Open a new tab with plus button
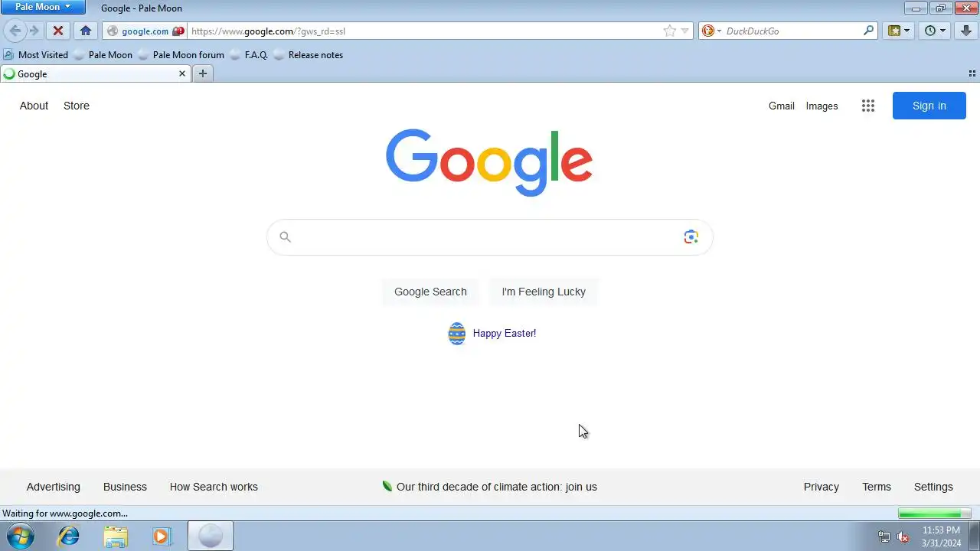 click(202, 74)
